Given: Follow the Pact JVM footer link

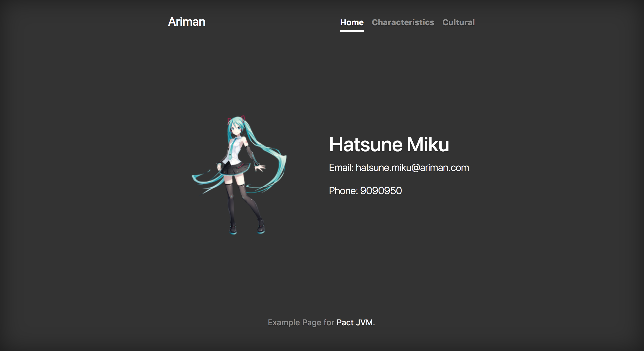Looking at the screenshot, I should pos(355,323).
